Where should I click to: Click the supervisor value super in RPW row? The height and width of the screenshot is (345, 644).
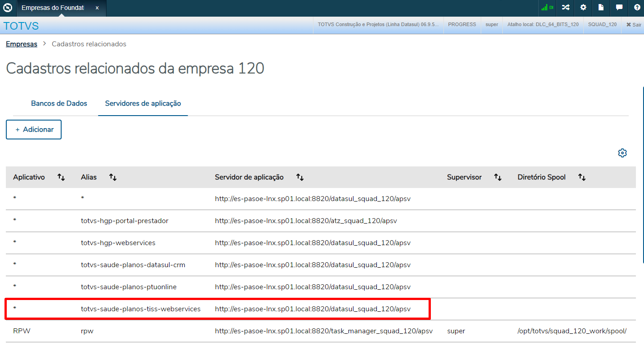tap(456, 331)
